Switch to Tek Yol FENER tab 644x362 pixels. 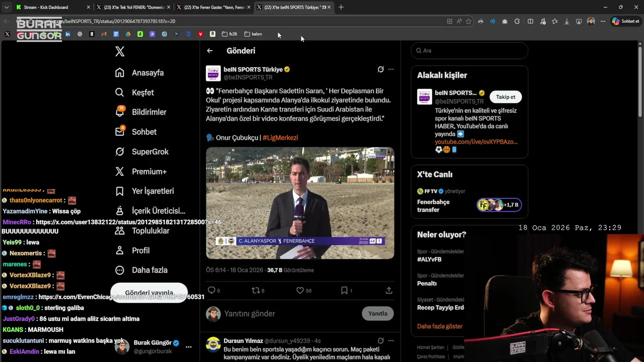pyautogui.click(x=132, y=7)
